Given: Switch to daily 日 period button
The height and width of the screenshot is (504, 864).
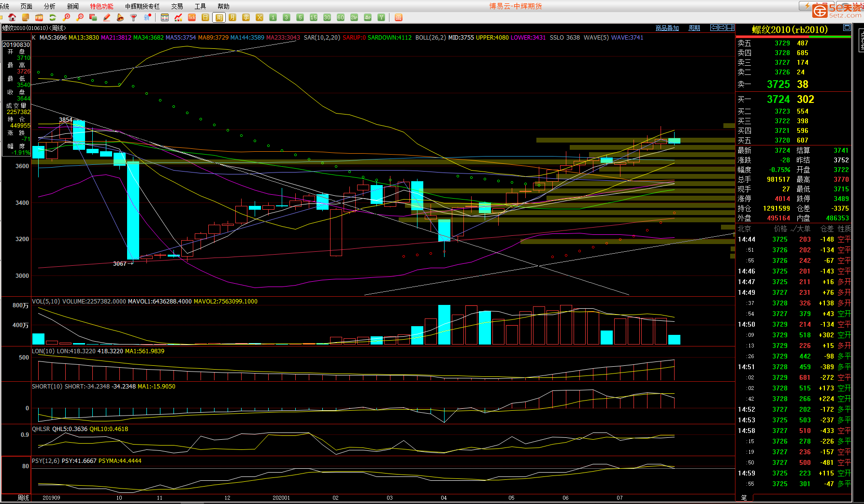Looking at the screenshot, I should (x=205, y=17).
